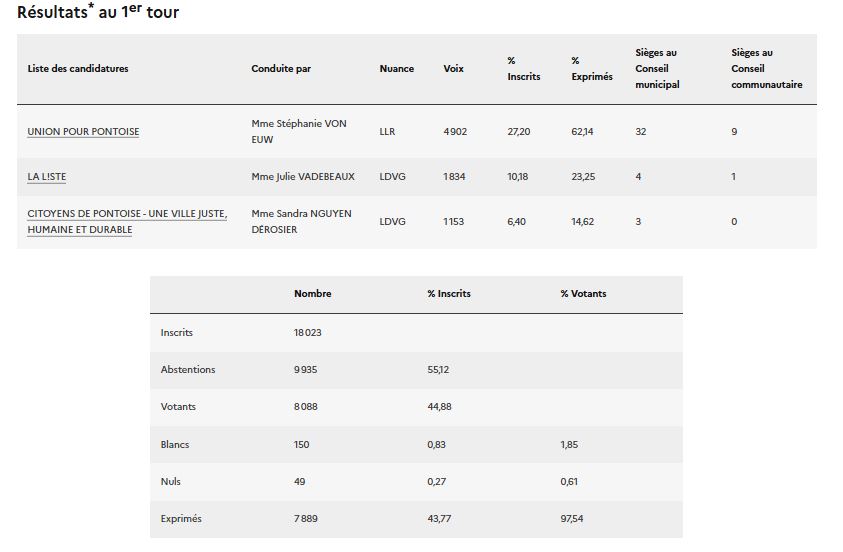Viewport: 843px width, 552px height.
Task: Click the 4 902 votes value
Action: 455,132
